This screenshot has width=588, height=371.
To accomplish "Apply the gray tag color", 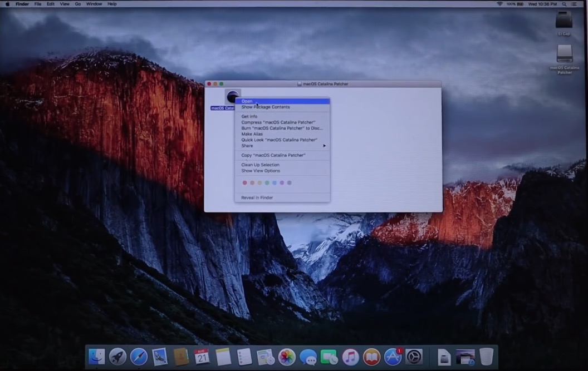I will pyautogui.click(x=289, y=183).
